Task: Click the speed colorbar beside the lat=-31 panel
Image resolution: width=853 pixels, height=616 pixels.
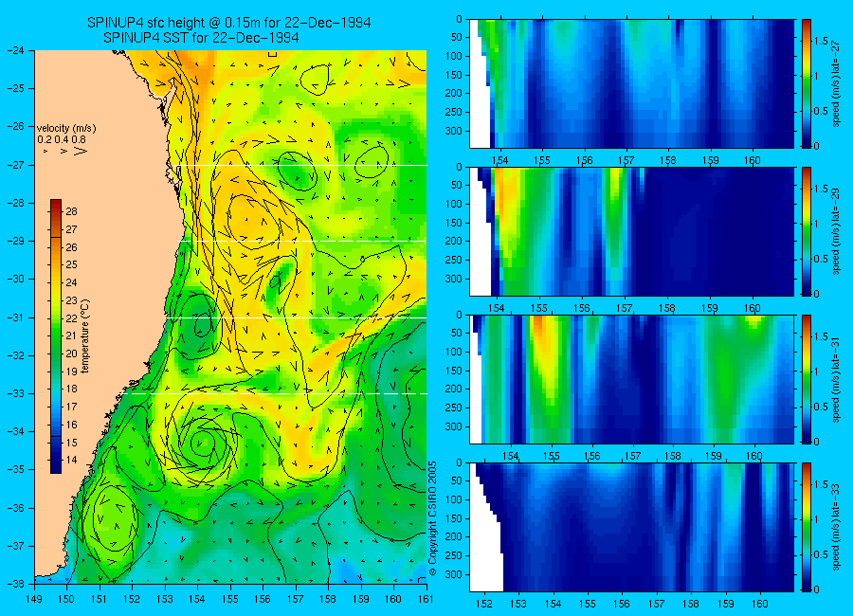Action: 807,379
